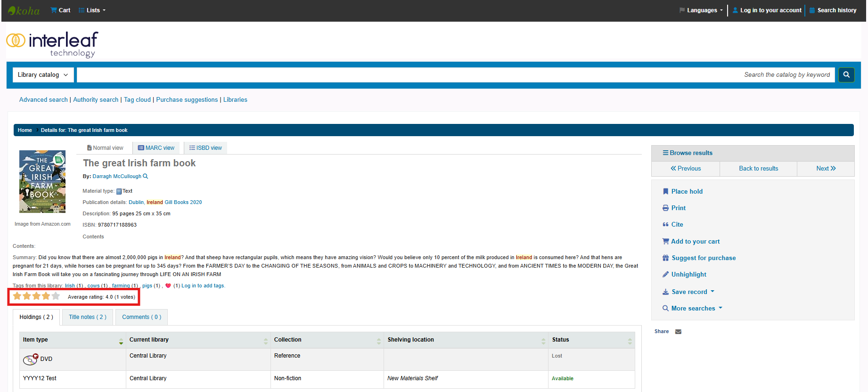Image resolution: width=868 pixels, height=392 pixels.
Task: Click Cite in the side panel
Action: coord(677,224)
